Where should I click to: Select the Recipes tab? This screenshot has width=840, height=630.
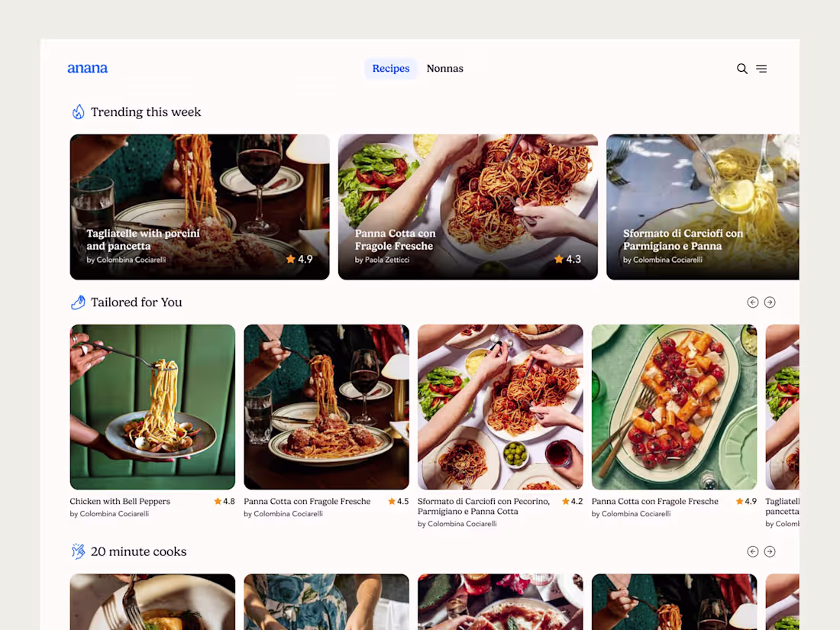tap(390, 68)
